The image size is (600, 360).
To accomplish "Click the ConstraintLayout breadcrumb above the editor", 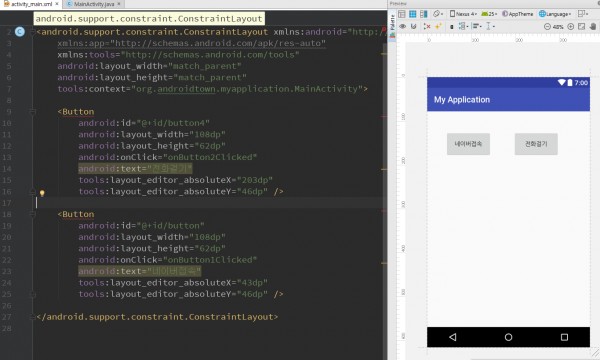I will (x=149, y=19).
